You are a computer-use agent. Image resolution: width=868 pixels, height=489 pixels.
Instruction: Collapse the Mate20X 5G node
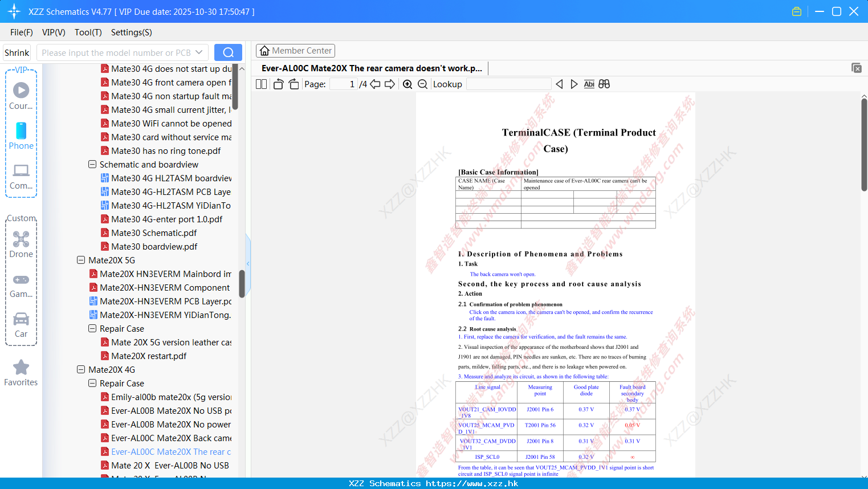pyautogui.click(x=81, y=260)
